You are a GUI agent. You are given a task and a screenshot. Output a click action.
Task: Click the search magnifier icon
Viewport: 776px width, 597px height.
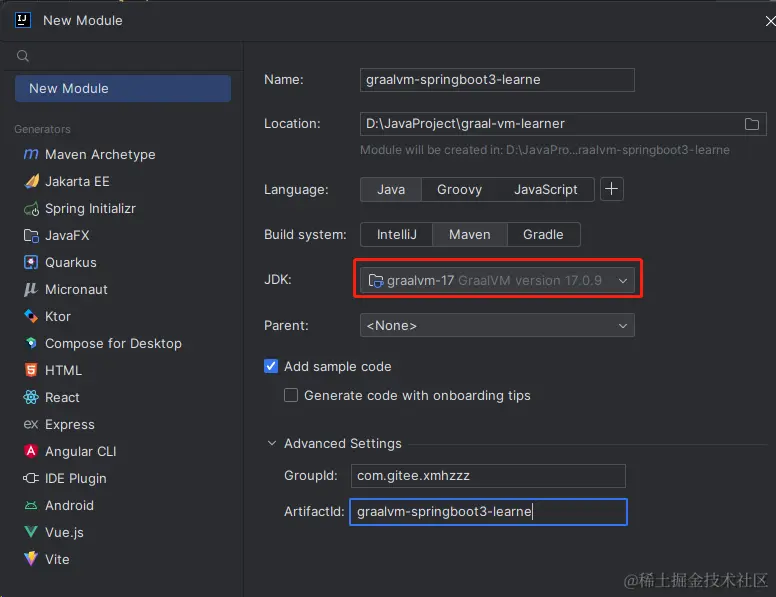pos(23,56)
